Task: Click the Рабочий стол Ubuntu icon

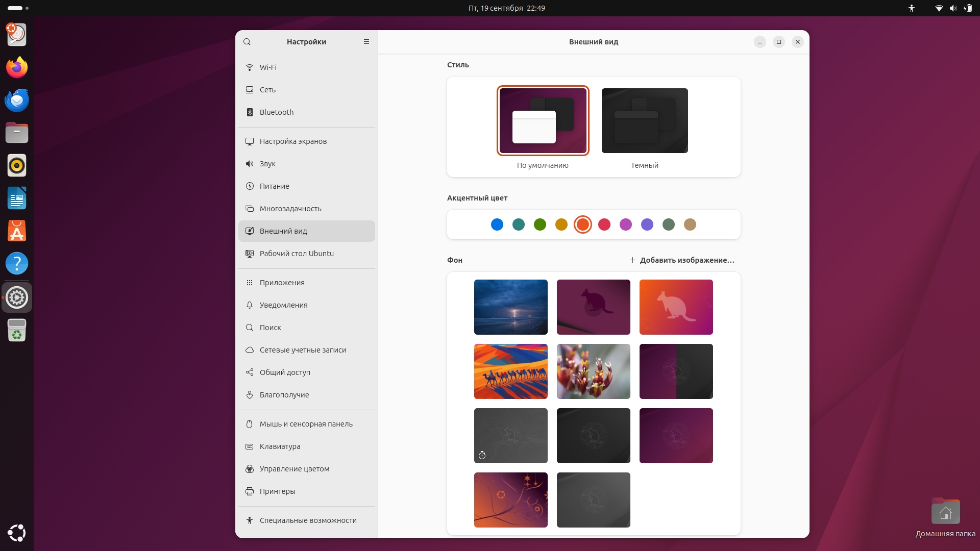Action: tap(250, 254)
